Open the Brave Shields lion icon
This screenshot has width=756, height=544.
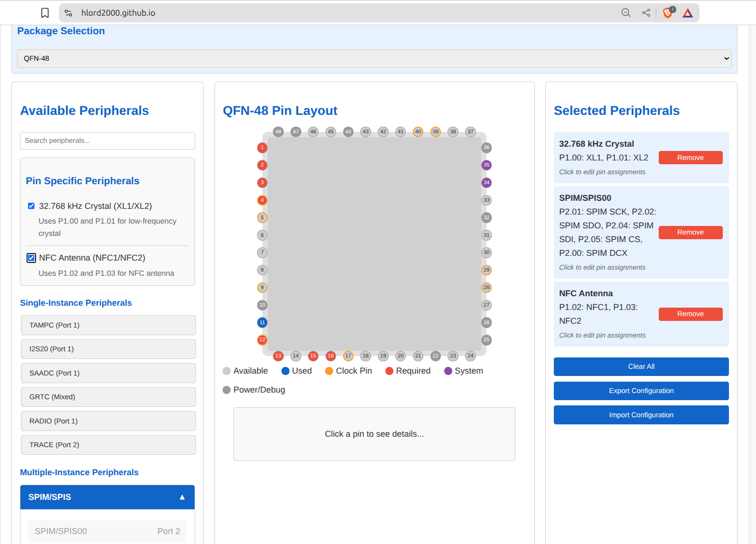point(668,13)
